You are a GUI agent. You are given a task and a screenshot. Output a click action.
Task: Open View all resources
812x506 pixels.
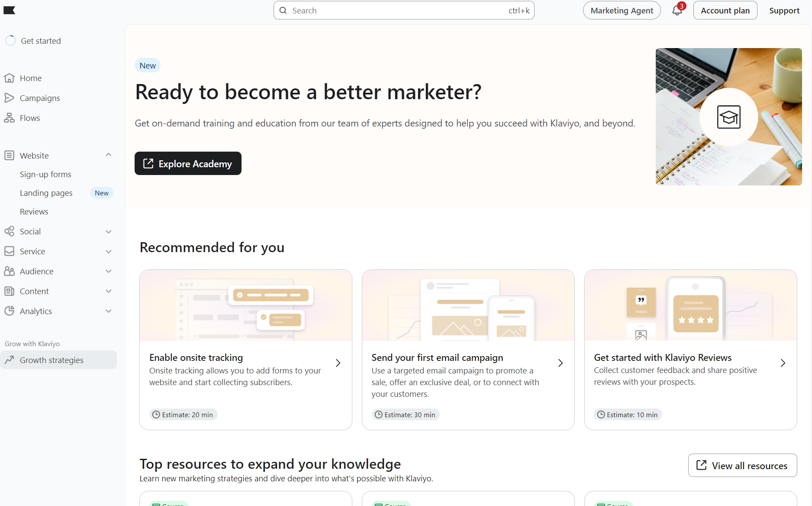[x=742, y=465]
